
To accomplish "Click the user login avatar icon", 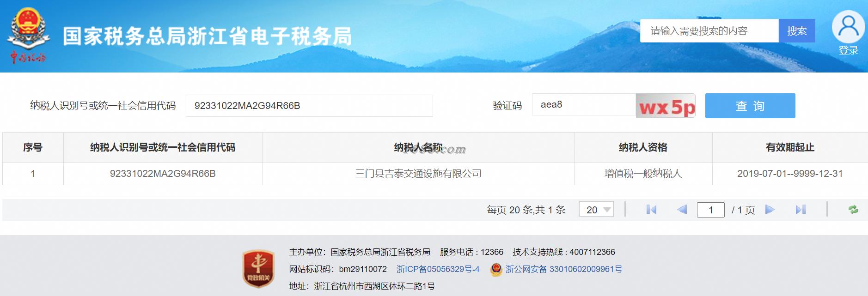I will click(x=848, y=27).
